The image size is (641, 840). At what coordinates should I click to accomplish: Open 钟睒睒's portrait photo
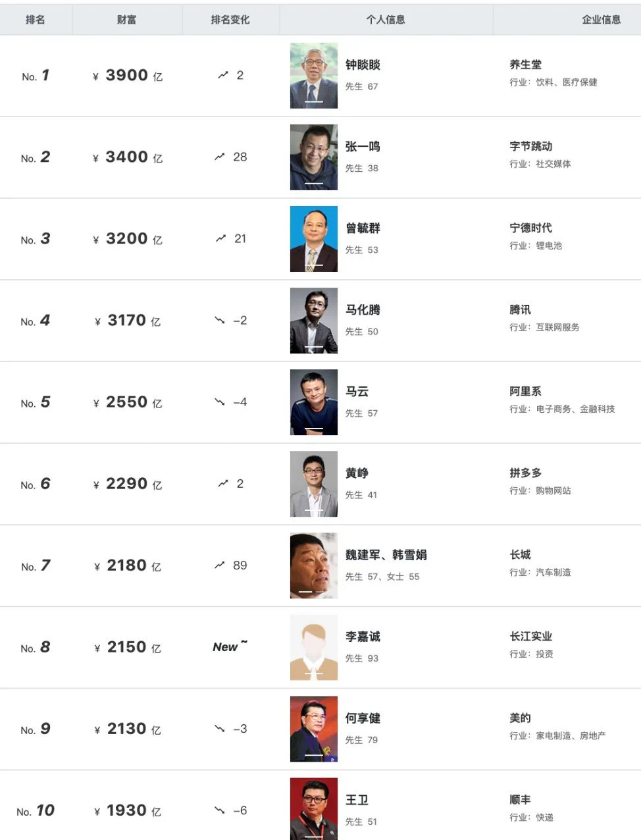314,76
